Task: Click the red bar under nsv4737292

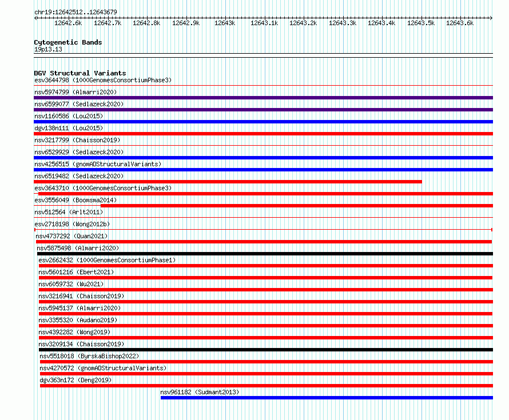Action: (x=264, y=242)
